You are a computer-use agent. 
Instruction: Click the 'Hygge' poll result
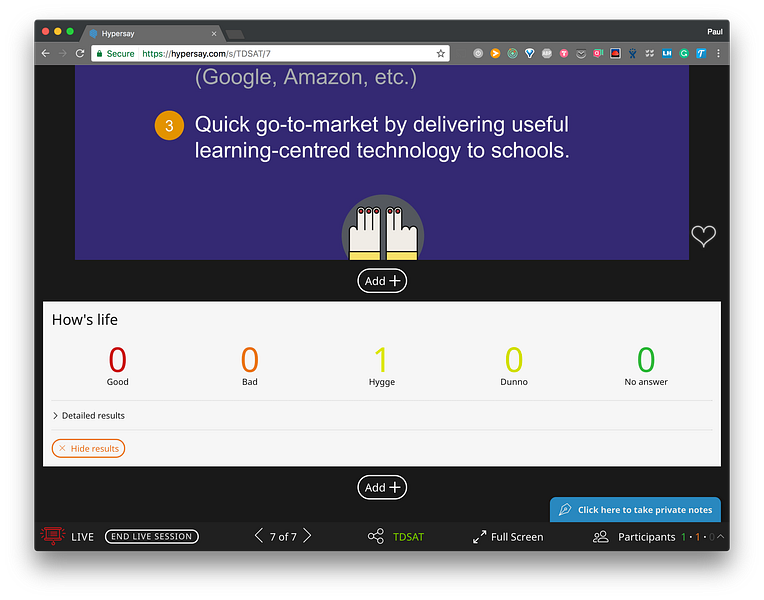point(382,366)
